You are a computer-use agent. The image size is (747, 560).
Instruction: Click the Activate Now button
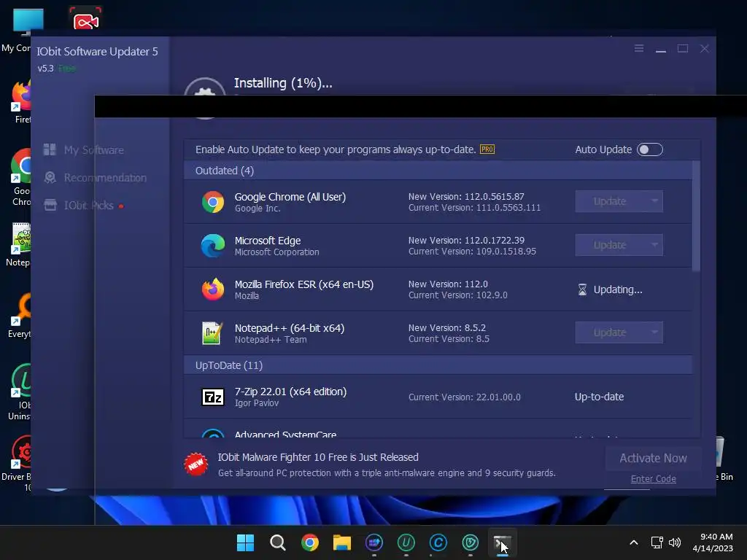coord(653,458)
